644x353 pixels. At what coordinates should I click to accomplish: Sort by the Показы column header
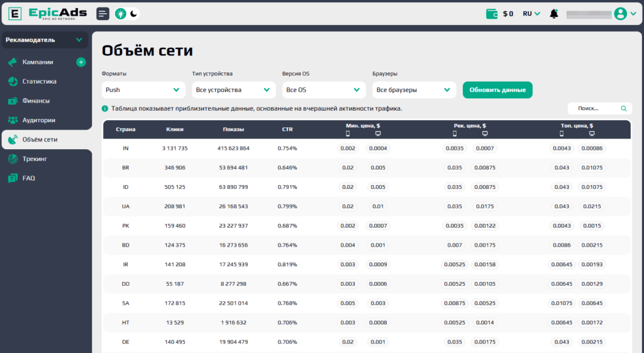pyautogui.click(x=233, y=129)
